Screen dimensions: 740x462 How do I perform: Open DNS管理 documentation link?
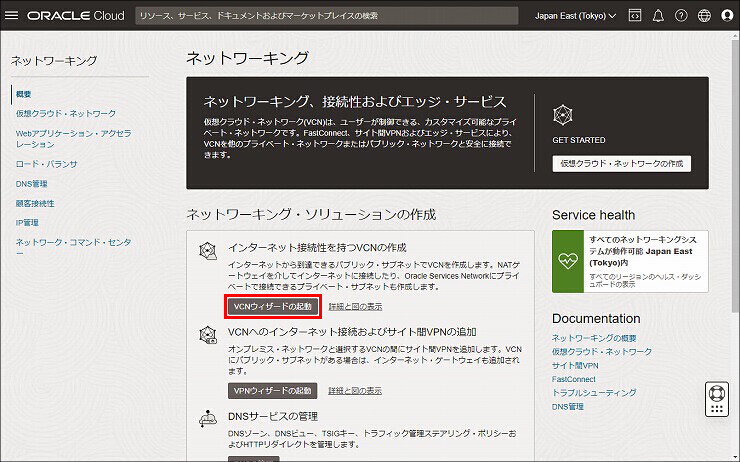click(x=568, y=406)
